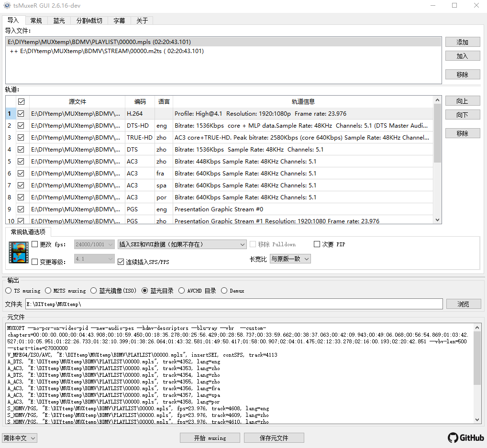Image resolution: width=487 pixels, height=448 pixels.
Task: Click the 源文件 column header
Action: click(x=77, y=101)
